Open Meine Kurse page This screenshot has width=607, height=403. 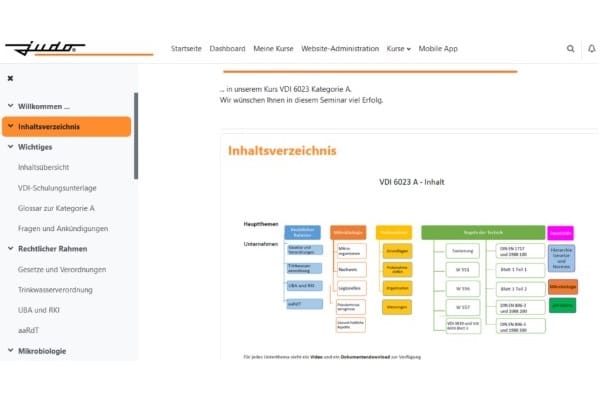(x=273, y=48)
